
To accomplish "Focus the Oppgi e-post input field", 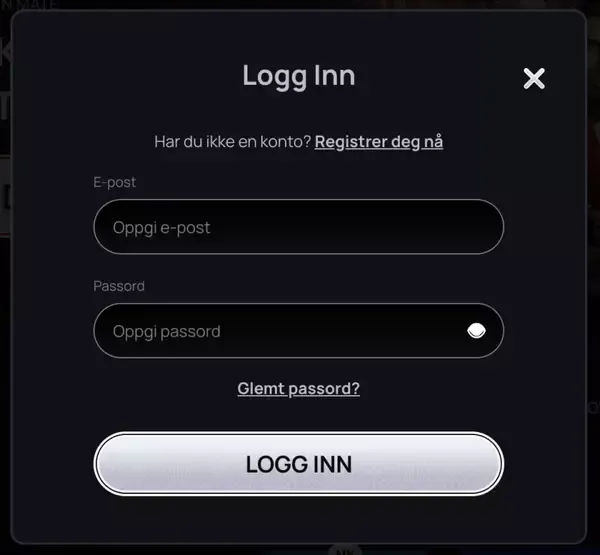I will pos(298,227).
